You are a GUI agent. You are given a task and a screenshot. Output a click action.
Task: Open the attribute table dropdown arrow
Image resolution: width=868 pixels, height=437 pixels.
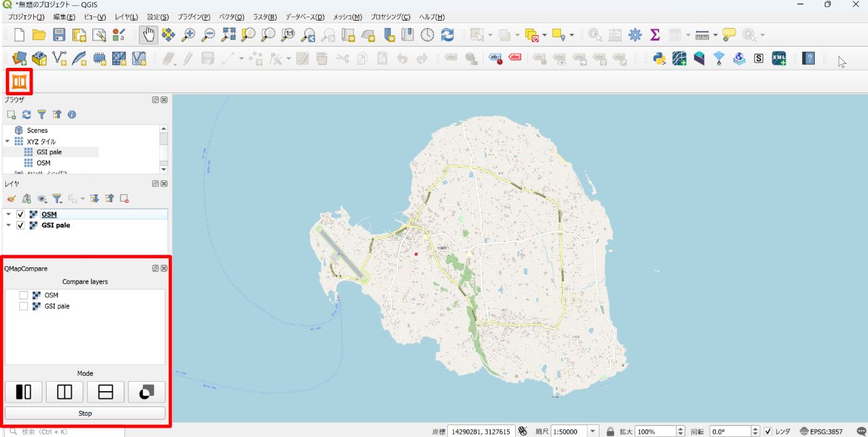click(x=689, y=35)
